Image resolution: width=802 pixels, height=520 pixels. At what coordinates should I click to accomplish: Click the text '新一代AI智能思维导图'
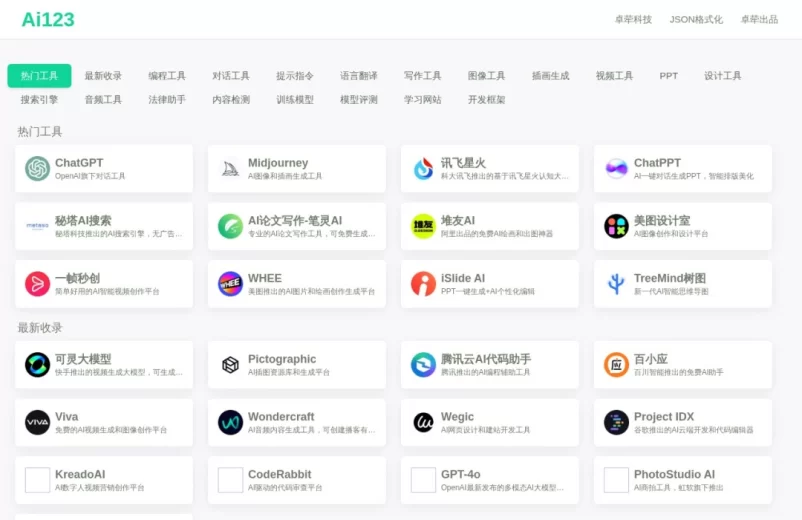(x=672, y=291)
